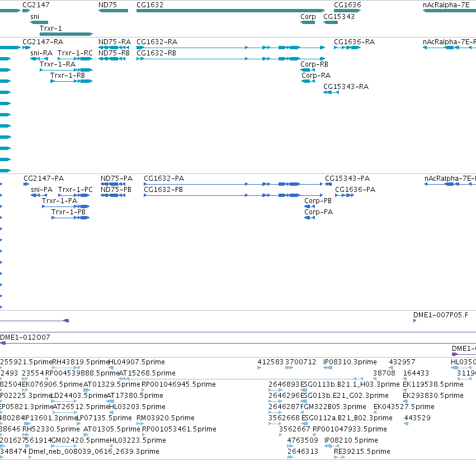Select EST label ESG0112a.B21_B02.3prime
This screenshot has width=476, height=460.
(347, 418)
